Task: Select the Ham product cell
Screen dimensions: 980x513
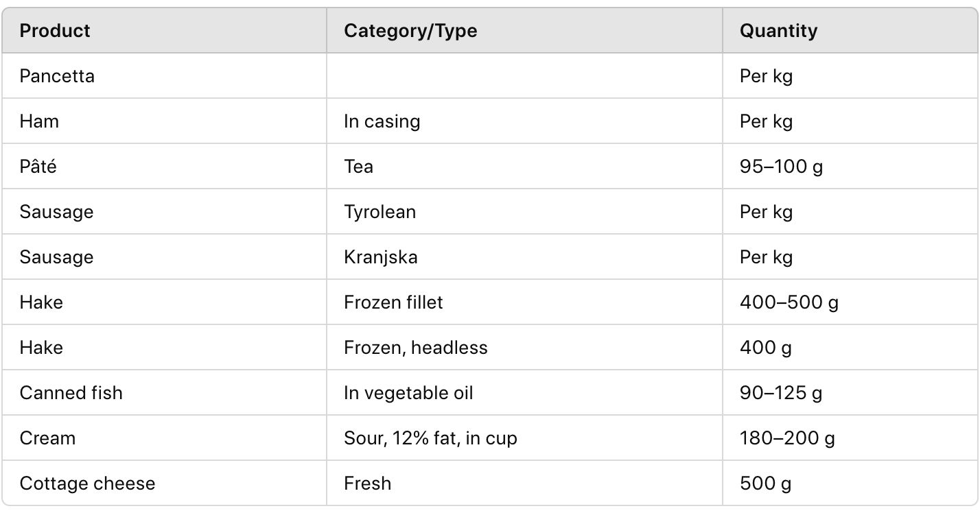Action: coord(39,121)
